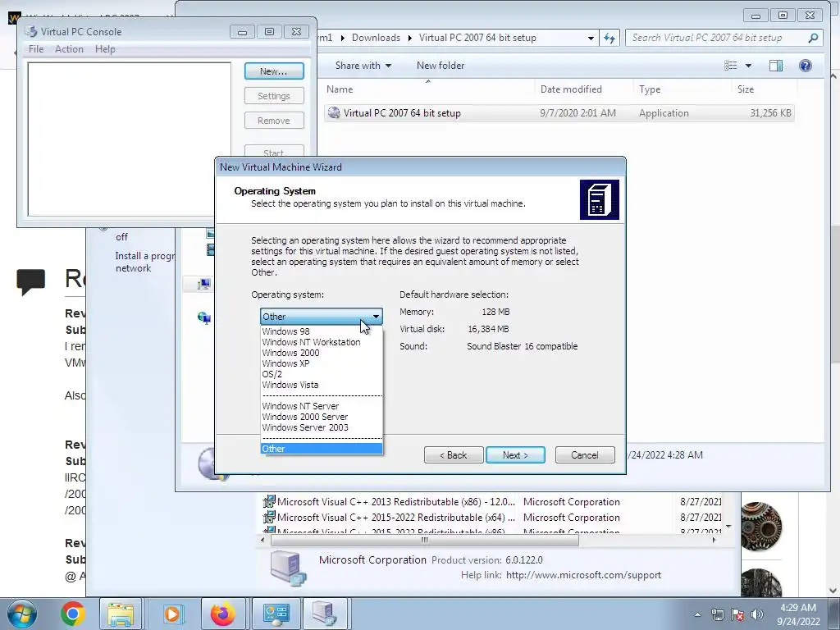Click the Install a program from network link
Screen dimensions: 840x630
tap(144, 262)
